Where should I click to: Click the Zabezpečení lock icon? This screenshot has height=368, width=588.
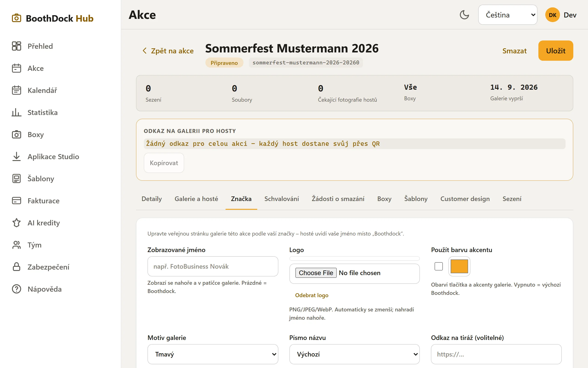coord(17,267)
